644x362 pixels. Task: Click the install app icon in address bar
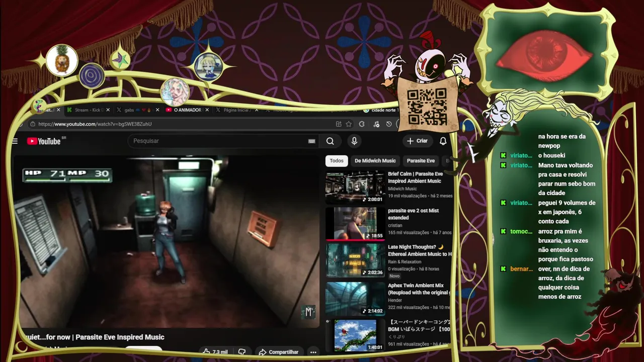click(x=339, y=124)
